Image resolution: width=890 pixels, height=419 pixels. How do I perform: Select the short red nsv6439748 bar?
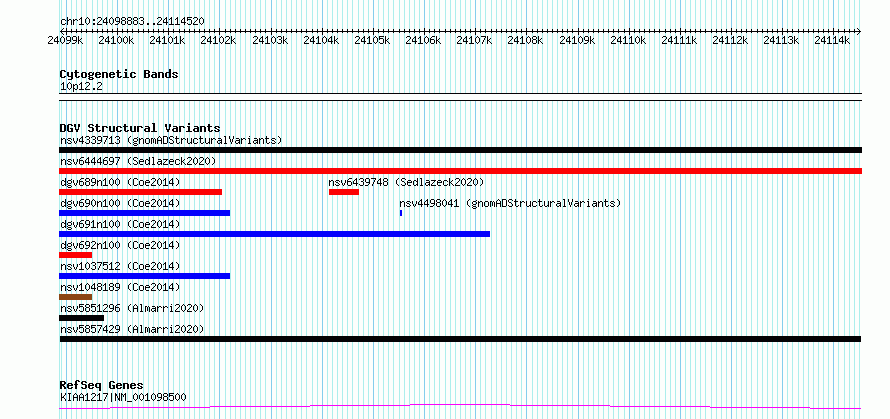tap(344, 192)
